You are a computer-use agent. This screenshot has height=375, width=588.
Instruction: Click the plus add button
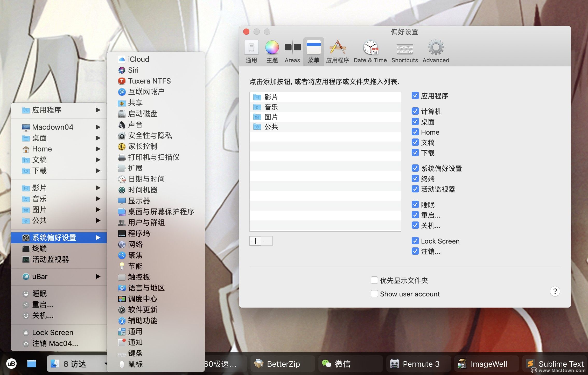click(255, 241)
